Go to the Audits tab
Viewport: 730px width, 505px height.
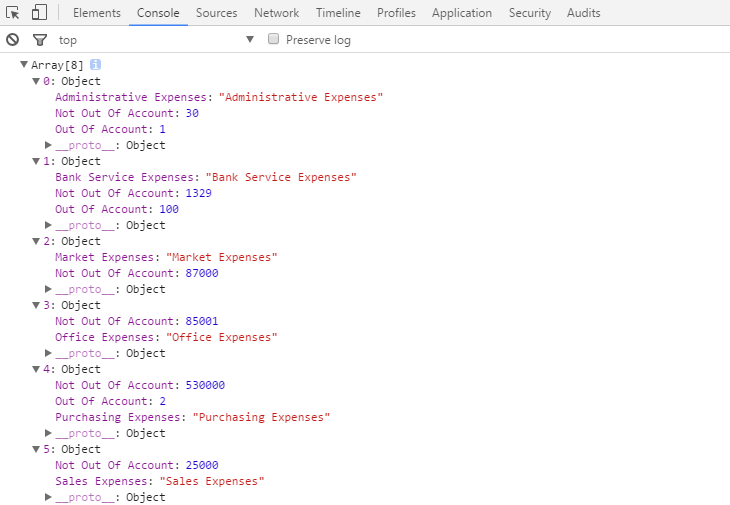click(583, 13)
